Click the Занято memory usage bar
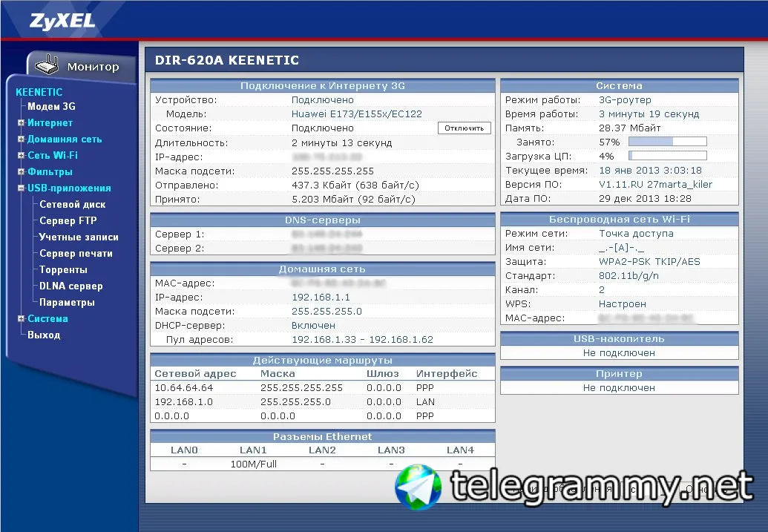This screenshot has height=532, width=768. (668, 142)
